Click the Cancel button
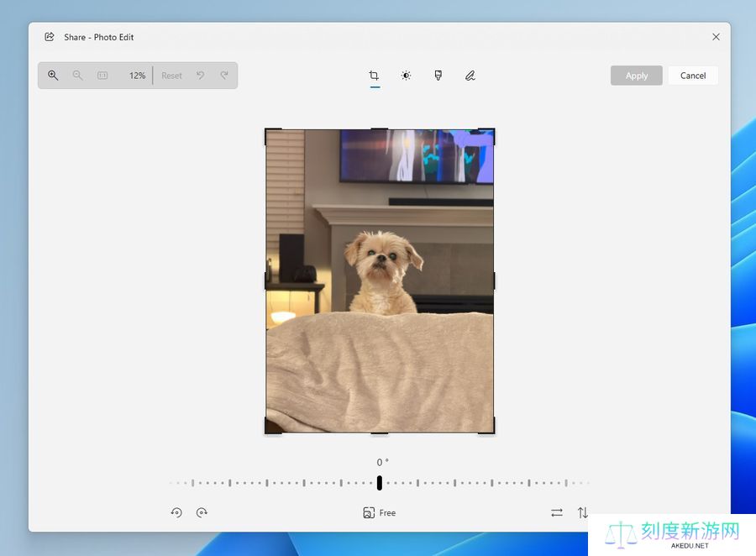Screen dimensions: 756x556 pyautogui.click(x=693, y=76)
